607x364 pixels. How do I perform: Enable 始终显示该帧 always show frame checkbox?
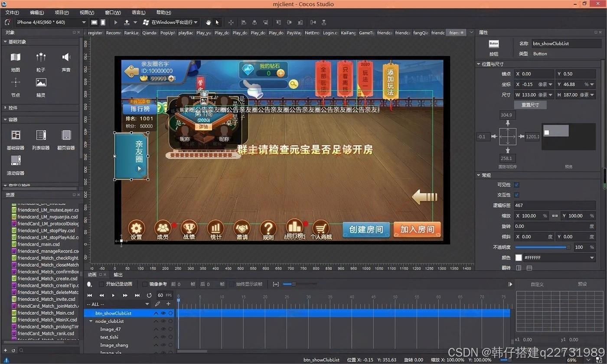point(232,284)
